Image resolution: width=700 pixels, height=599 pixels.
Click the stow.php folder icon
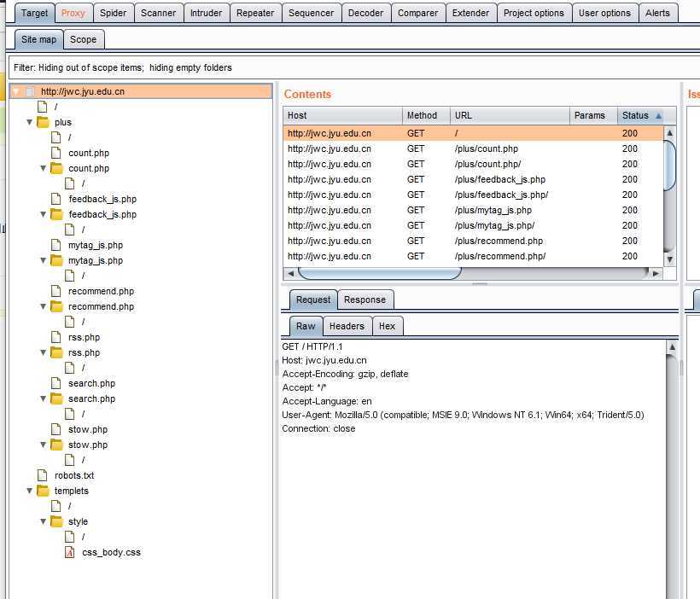[x=56, y=444]
